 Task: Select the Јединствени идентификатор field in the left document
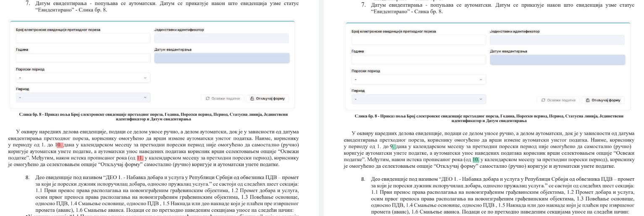tap(222, 38)
